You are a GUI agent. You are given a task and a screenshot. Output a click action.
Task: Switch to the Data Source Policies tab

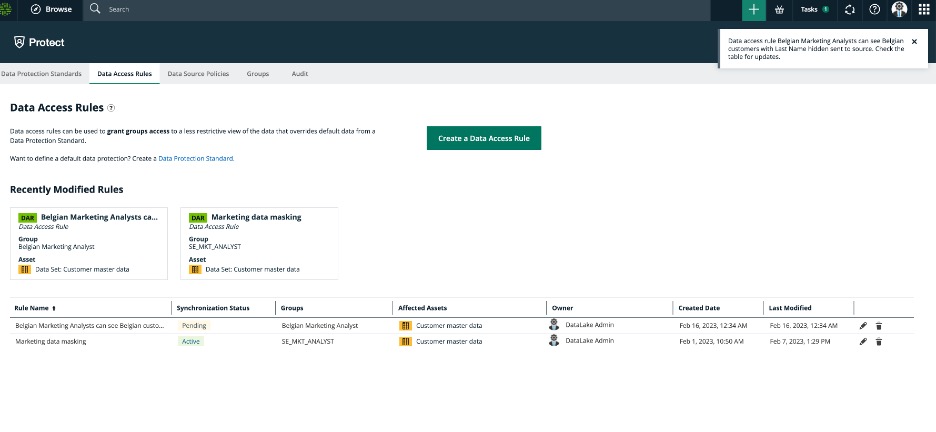coord(199,74)
